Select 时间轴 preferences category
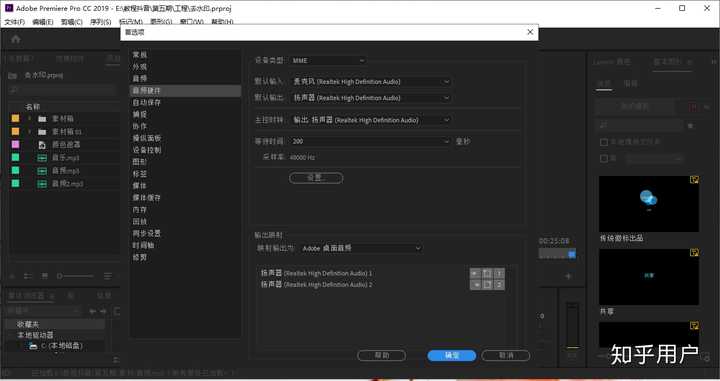Image resolution: width=720 pixels, height=381 pixels. (x=143, y=246)
